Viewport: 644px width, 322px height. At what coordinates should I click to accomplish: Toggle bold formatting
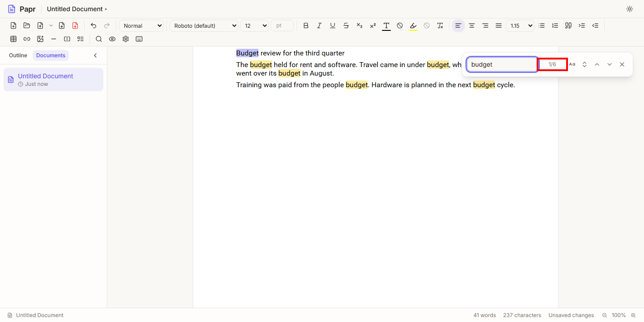(306, 25)
